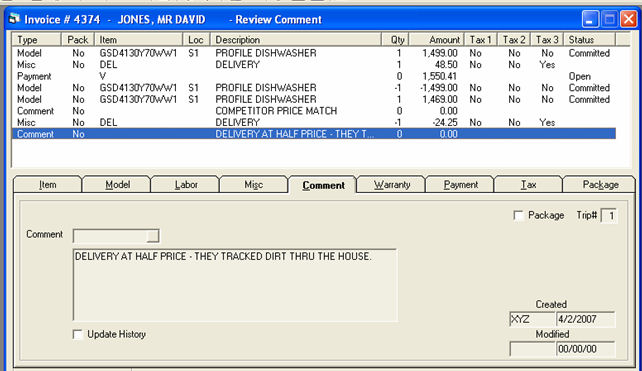Open the Misc tab
This screenshot has width=642, height=371.
point(253,185)
